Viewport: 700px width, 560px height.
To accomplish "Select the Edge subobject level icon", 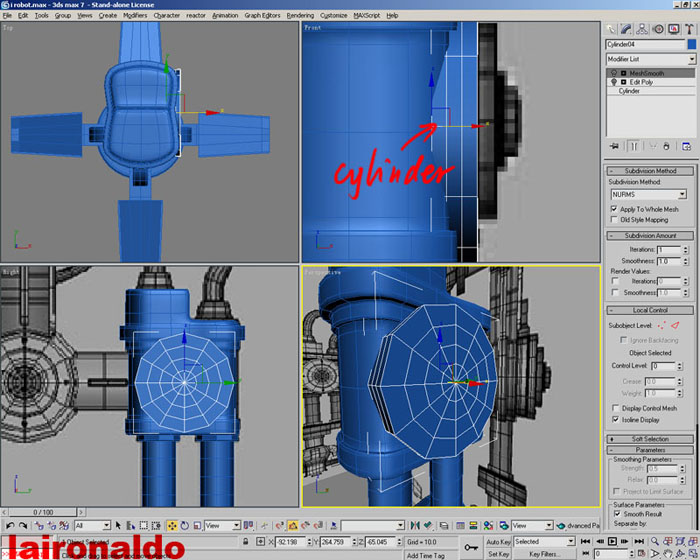I will point(674,325).
